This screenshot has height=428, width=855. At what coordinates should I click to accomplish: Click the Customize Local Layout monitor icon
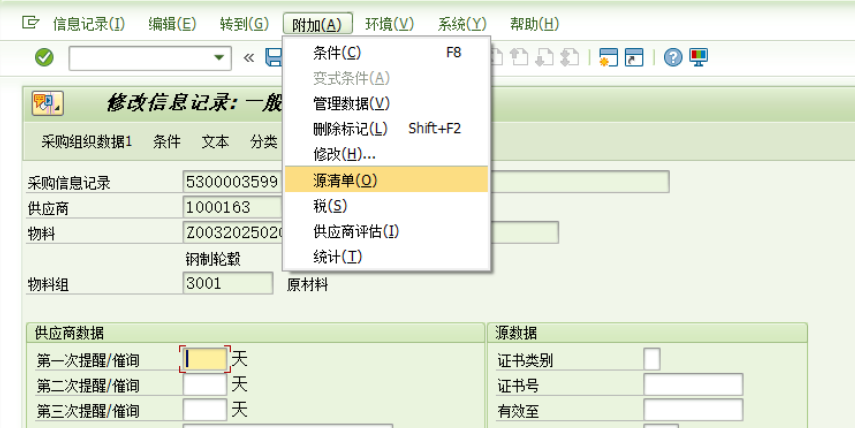pyautogui.click(x=698, y=57)
